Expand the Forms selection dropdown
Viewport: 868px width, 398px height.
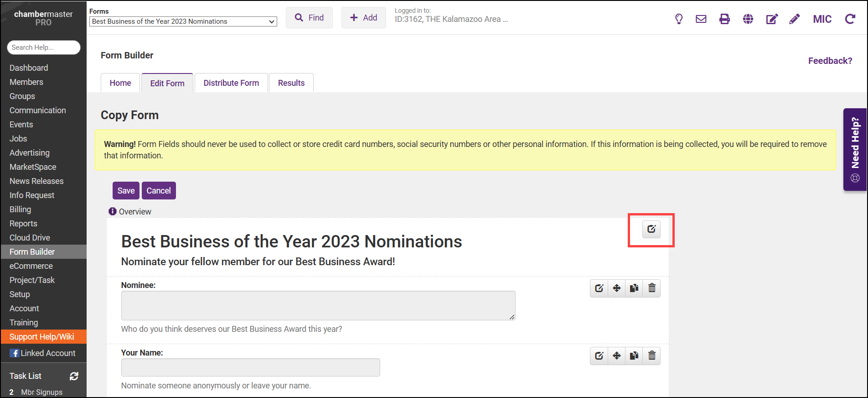(x=183, y=21)
